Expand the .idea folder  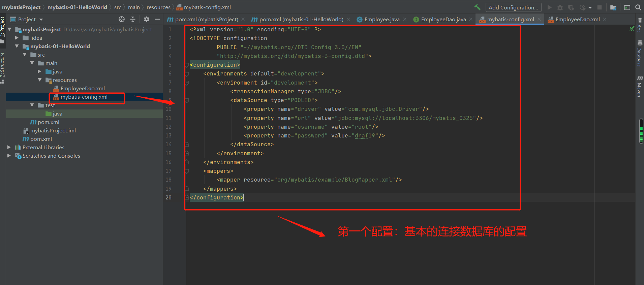17,38
